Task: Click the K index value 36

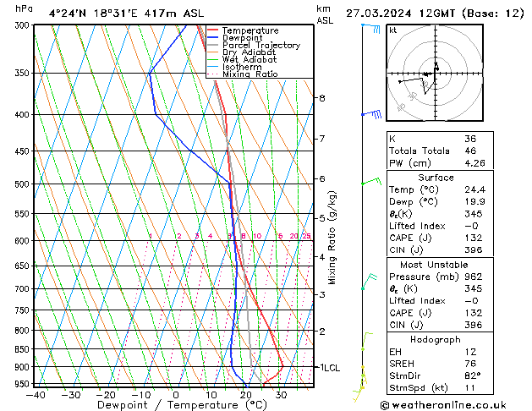Action: pyautogui.click(x=470, y=139)
